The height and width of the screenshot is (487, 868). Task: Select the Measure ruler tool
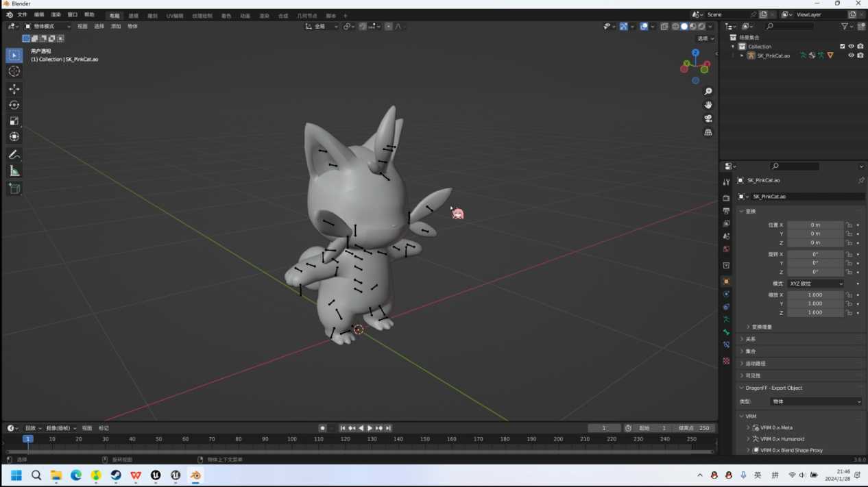(x=14, y=171)
